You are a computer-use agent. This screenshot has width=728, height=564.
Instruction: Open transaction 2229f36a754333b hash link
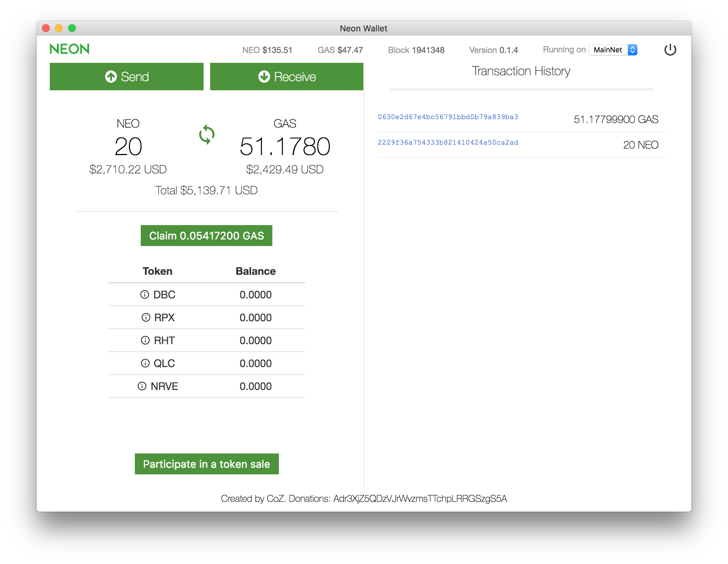coord(448,143)
